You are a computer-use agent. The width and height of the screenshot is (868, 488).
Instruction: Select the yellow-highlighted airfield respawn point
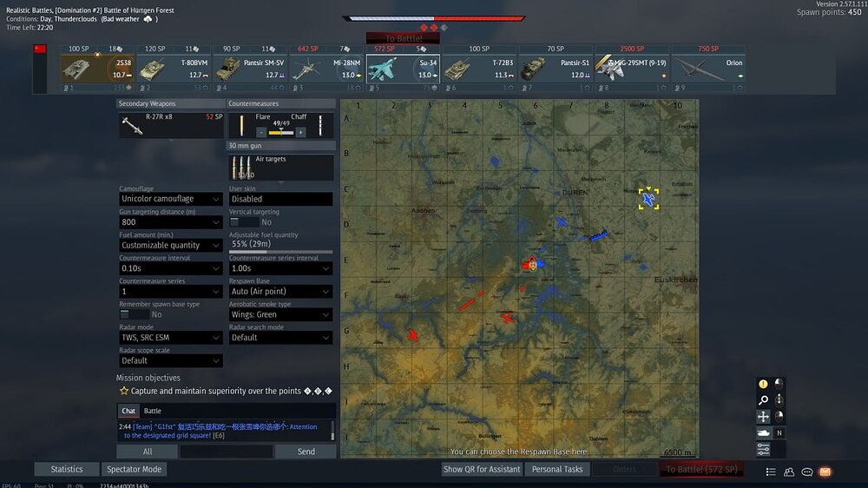click(x=648, y=199)
